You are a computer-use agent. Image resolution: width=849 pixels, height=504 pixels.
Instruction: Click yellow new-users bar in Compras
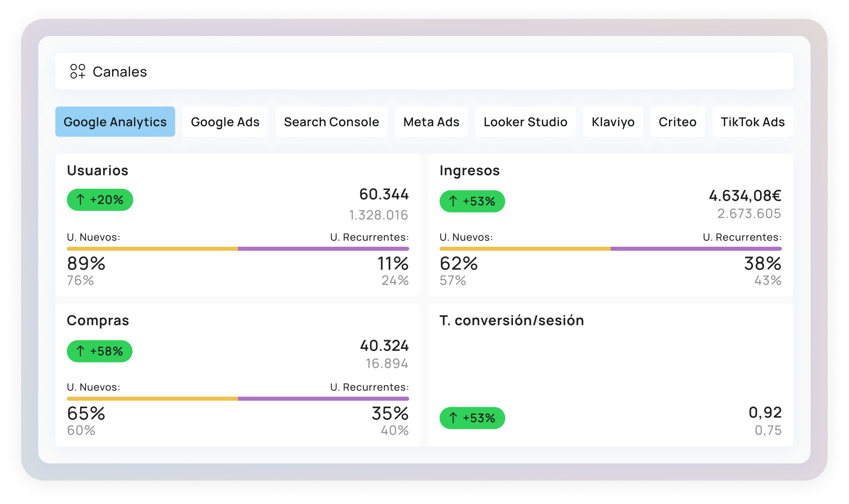coord(152,399)
